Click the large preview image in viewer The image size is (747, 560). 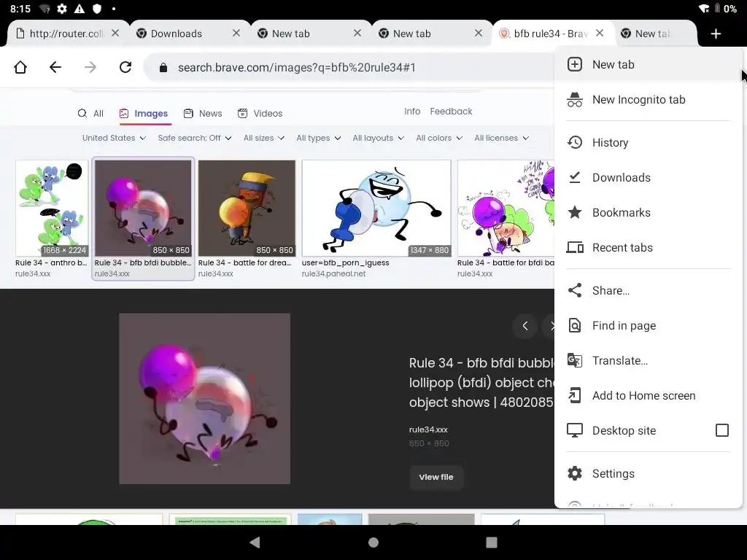pyautogui.click(x=204, y=399)
